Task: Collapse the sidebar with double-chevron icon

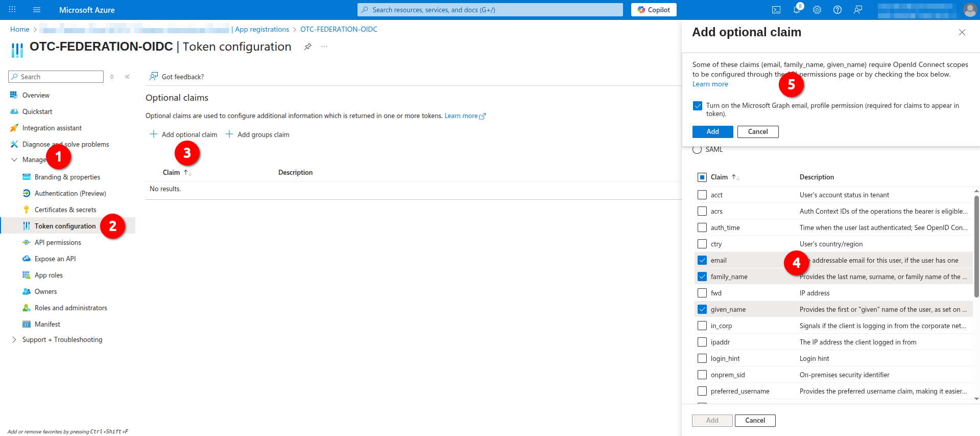Action: pyautogui.click(x=127, y=77)
